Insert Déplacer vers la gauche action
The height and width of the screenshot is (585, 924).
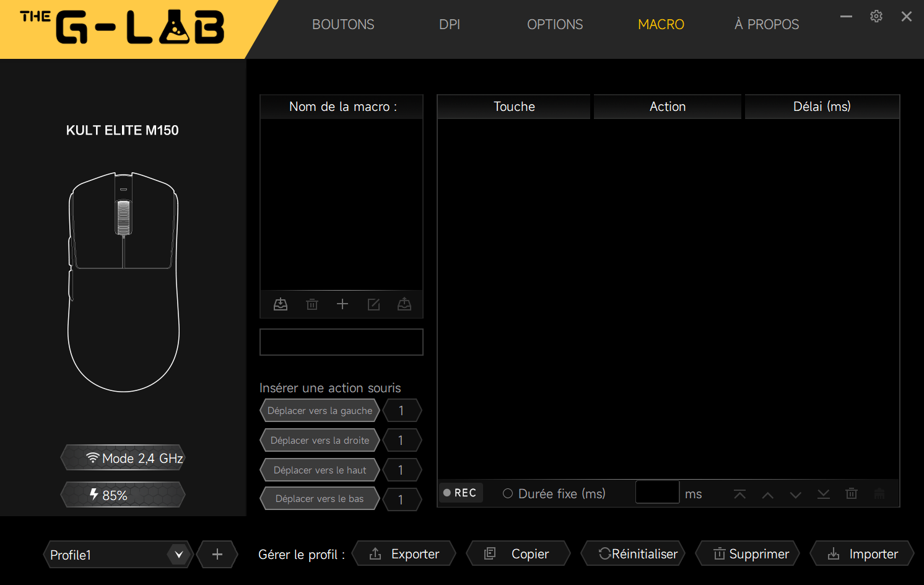click(x=320, y=410)
